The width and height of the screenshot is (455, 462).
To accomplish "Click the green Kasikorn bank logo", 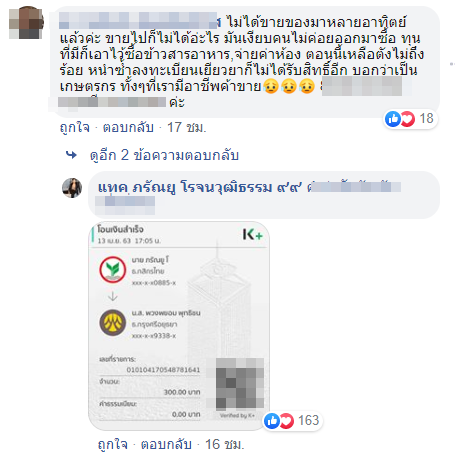I will 113,269.
